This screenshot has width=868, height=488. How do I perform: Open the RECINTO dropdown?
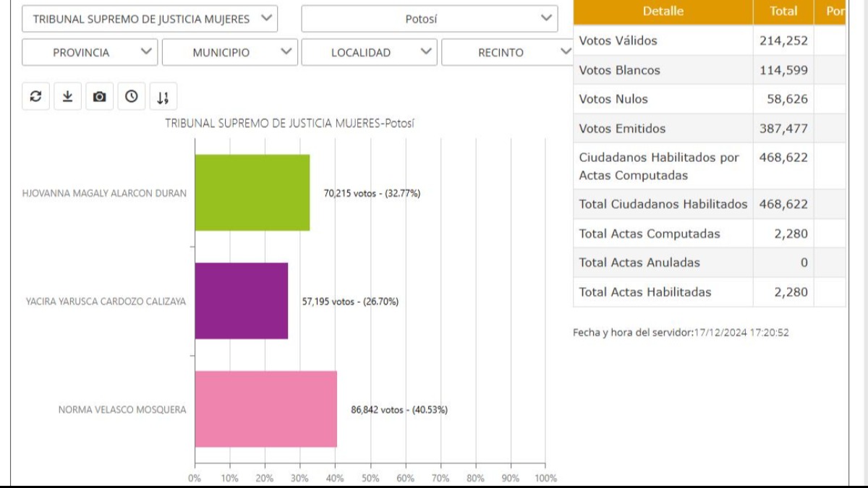click(x=509, y=52)
